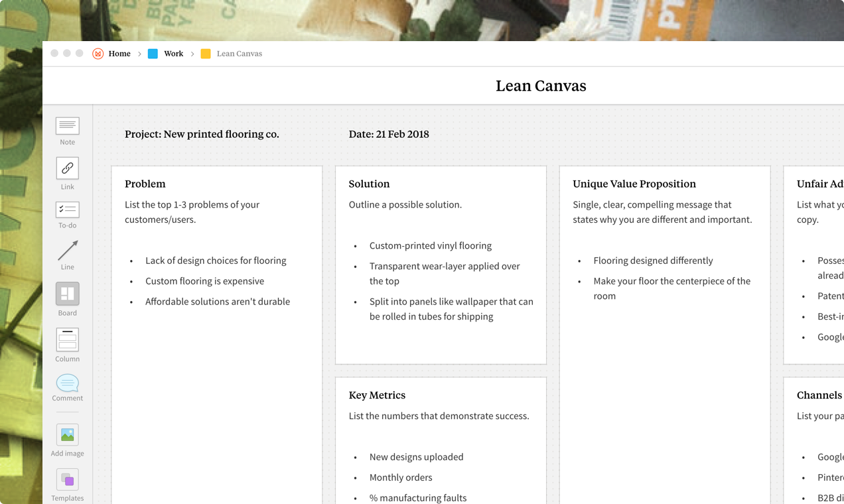Click the Milanote Home logo icon
This screenshot has width=844, height=504.
point(98,54)
